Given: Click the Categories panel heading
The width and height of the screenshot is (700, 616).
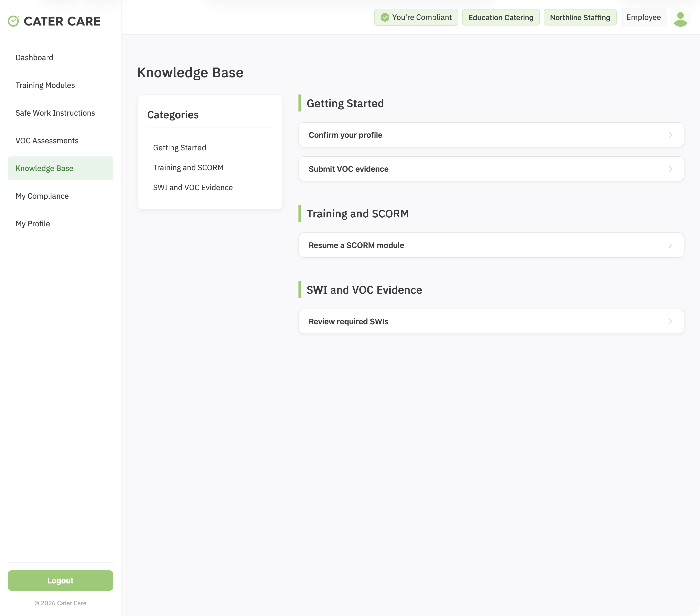Looking at the screenshot, I should 173,115.
